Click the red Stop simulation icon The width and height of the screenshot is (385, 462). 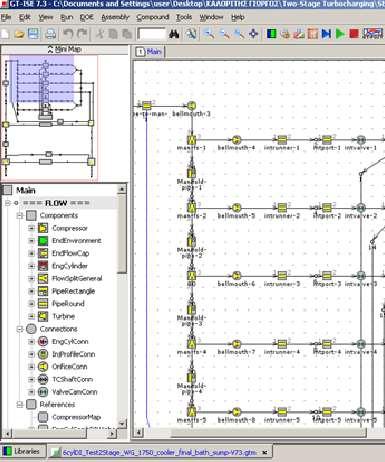point(354,34)
